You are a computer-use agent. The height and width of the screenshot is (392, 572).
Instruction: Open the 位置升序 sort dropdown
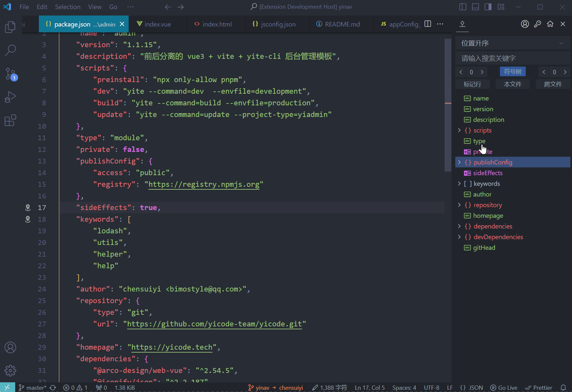click(513, 43)
